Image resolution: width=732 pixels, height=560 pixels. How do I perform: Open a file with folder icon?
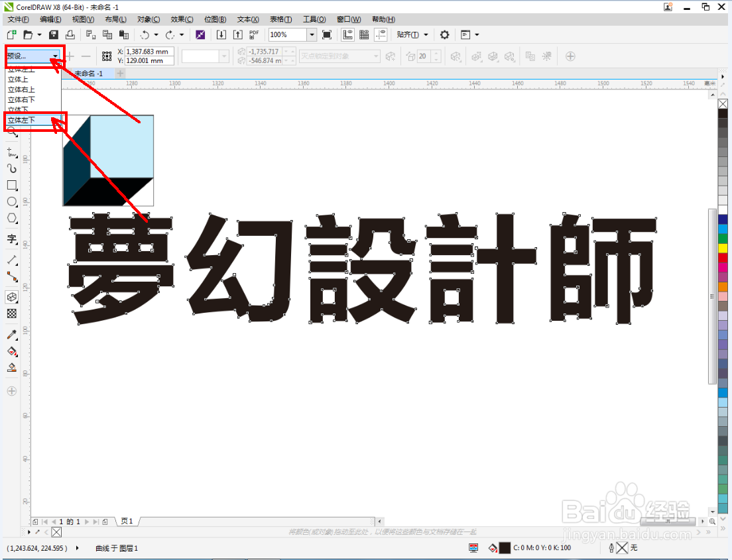(28, 34)
